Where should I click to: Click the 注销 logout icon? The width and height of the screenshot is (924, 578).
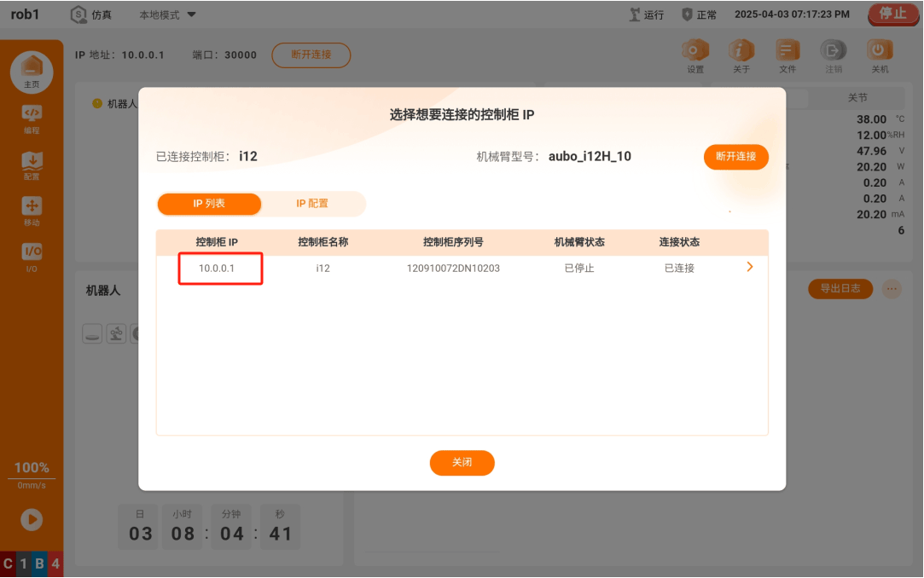tap(834, 56)
